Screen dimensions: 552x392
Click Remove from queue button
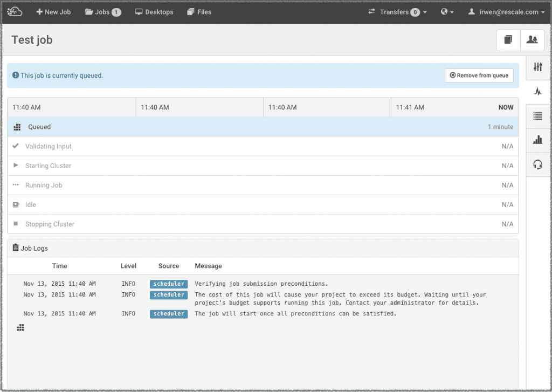(479, 75)
